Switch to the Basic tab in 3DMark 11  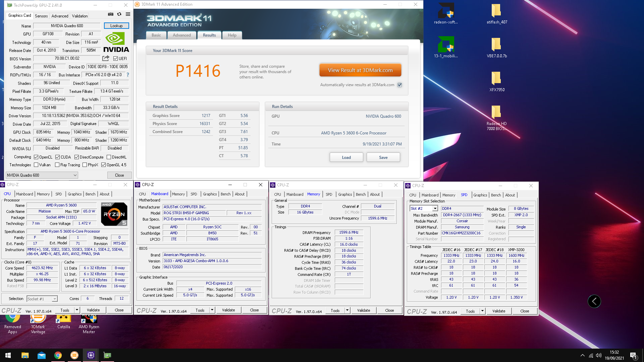(156, 35)
